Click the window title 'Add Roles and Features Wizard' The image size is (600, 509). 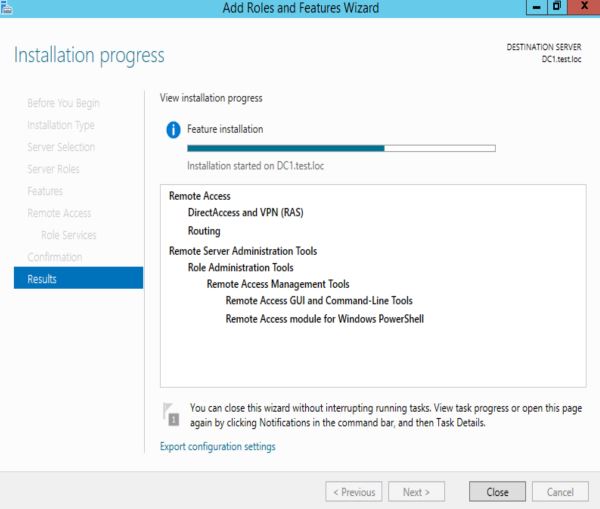301,8
